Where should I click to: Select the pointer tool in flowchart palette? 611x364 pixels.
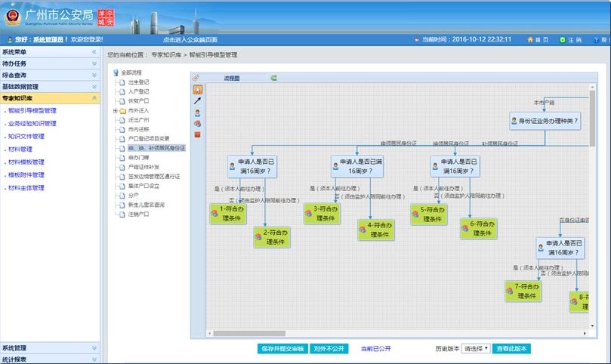pyautogui.click(x=197, y=88)
